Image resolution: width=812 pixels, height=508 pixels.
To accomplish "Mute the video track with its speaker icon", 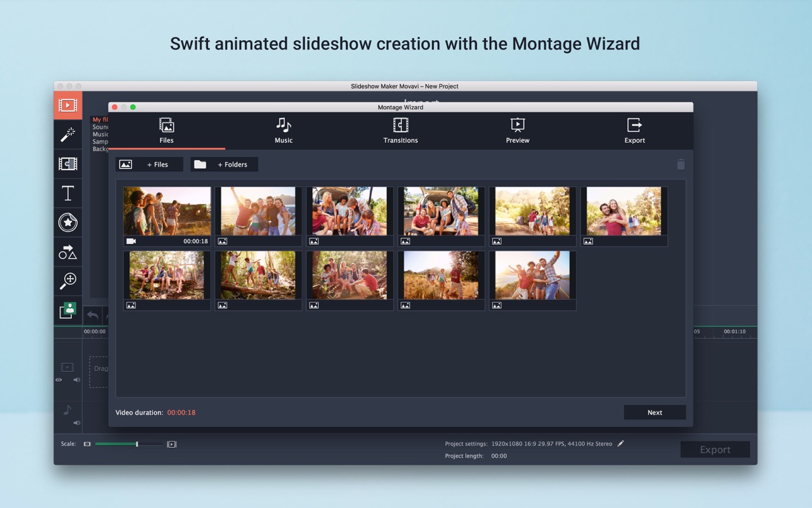I will tap(77, 380).
